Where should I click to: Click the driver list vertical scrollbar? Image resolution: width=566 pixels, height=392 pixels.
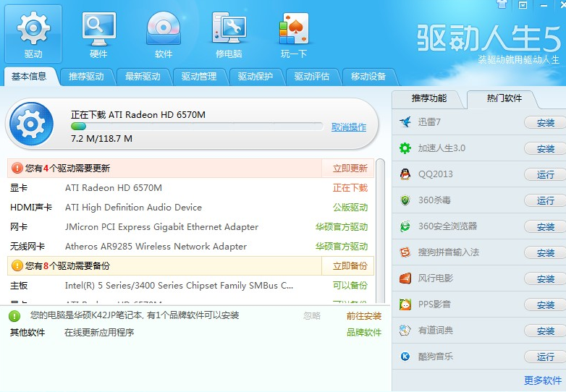381,231
